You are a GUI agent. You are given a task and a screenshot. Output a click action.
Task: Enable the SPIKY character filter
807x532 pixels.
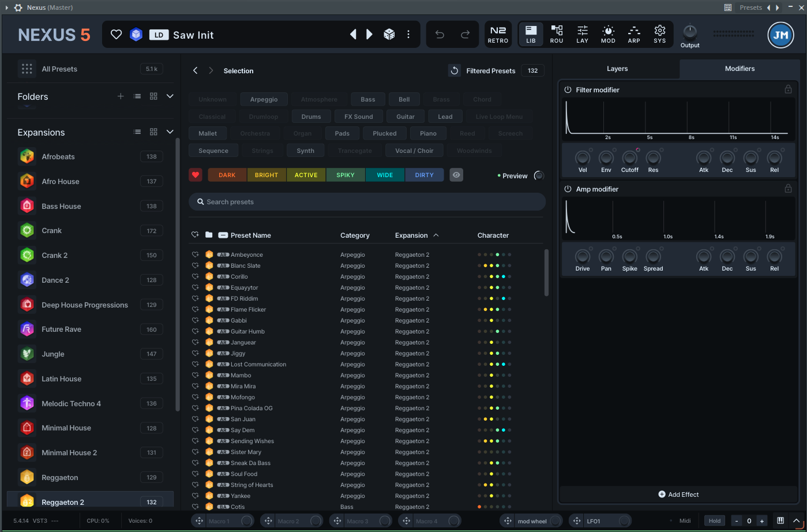[x=346, y=175]
